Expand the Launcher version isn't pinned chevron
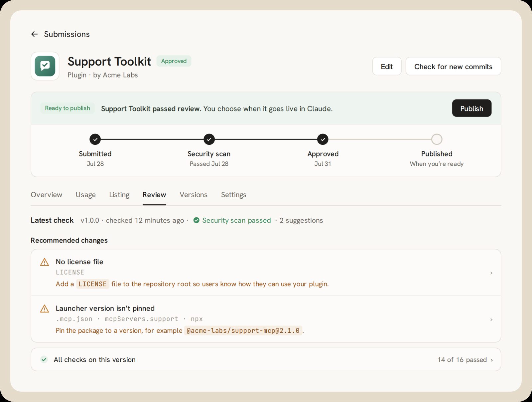Screen dimensions: 532x402 click(x=491, y=319)
